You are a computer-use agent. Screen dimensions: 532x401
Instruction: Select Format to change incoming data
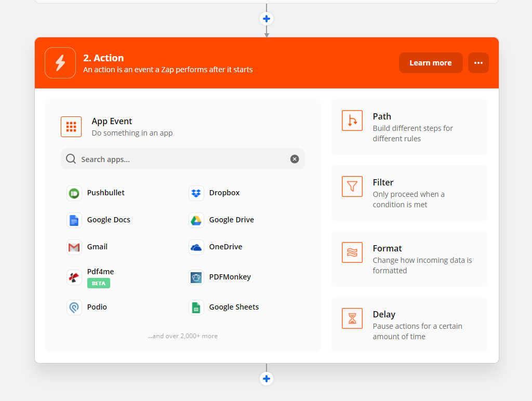tap(409, 259)
